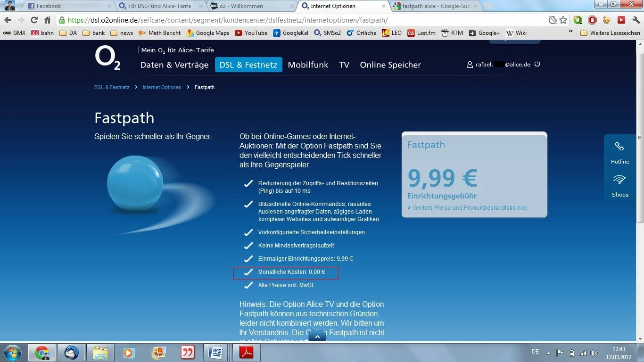The width and height of the screenshot is (644, 362).
Task: Go back with the browser back arrow
Action: (8, 20)
